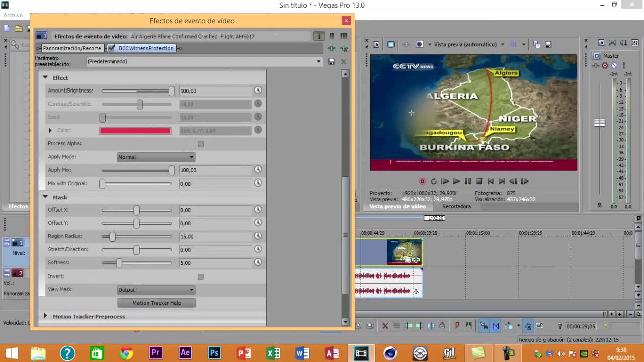Open the View Mask Output dropdown

click(x=156, y=290)
